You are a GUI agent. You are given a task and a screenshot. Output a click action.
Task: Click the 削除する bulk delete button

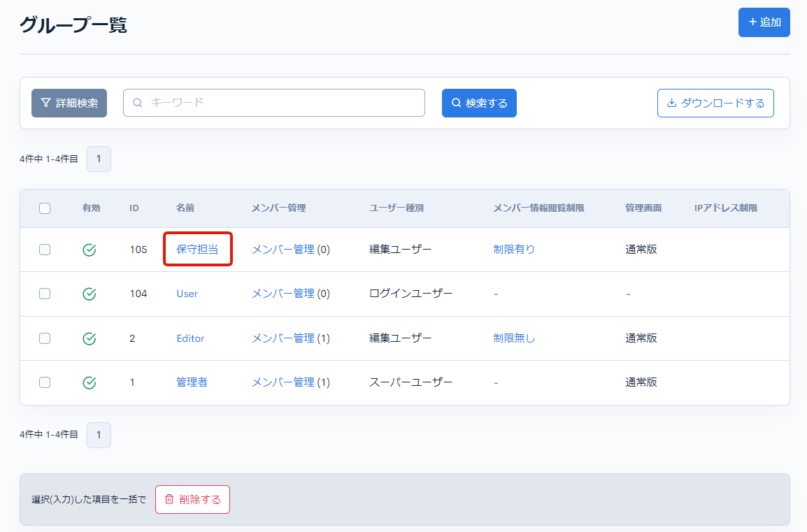(x=192, y=499)
